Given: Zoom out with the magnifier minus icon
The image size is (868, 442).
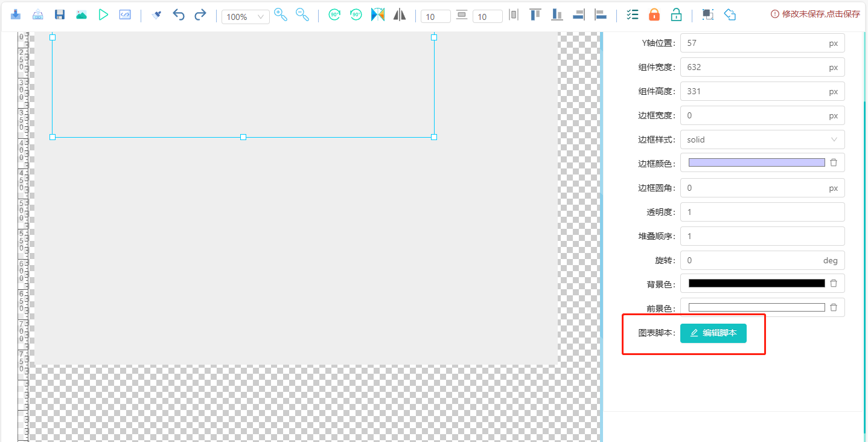Looking at the screenshot, I should tap(302, 14).
